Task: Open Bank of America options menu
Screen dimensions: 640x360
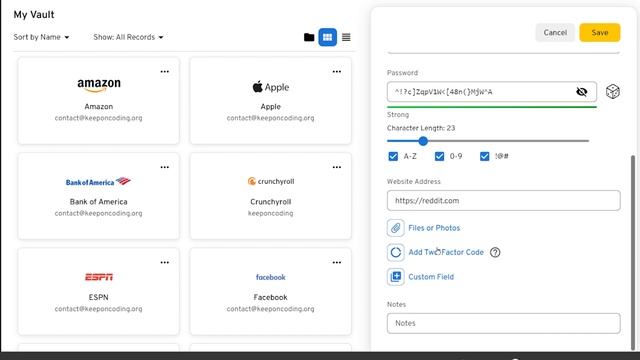Action: coord(164,167)
